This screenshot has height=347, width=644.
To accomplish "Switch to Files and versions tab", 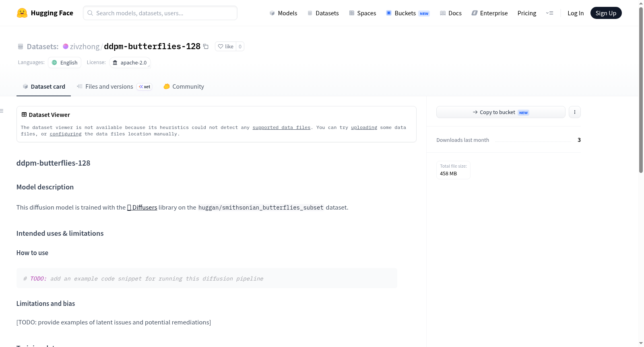I will pos(114,87).
